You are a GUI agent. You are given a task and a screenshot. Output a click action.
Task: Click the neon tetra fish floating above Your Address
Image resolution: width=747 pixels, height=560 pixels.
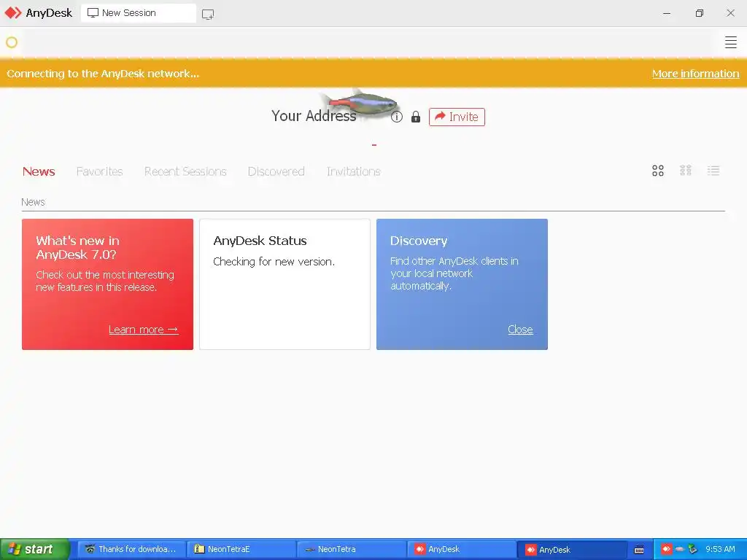click(360, 103)
